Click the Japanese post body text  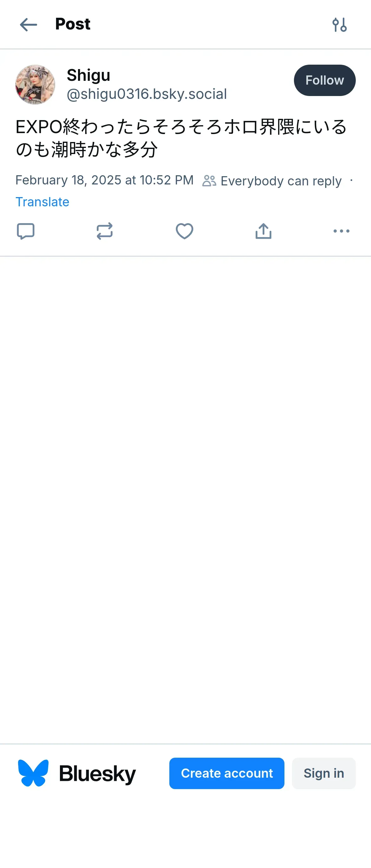click(x=181, y=138)
